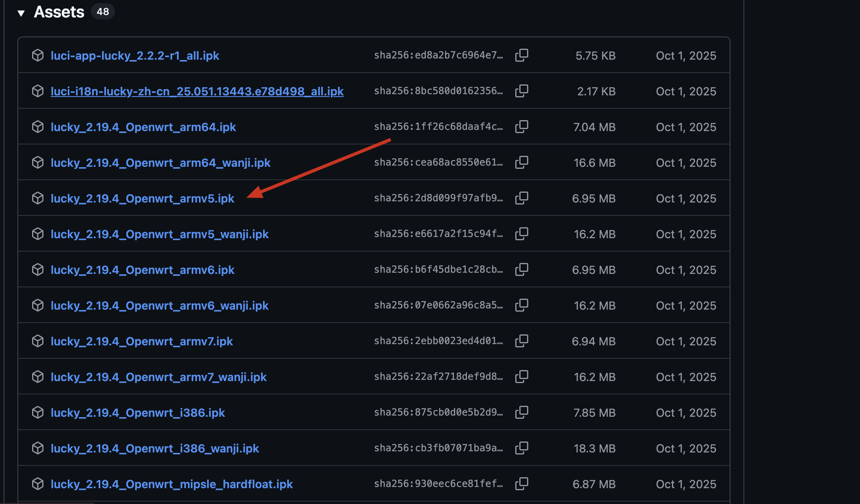This screenshot has height=504, width=860.
Task: Open lucky_2.19.4_Openwrt_i386_wanji.ipk link
Action: (x=155, y=448)
